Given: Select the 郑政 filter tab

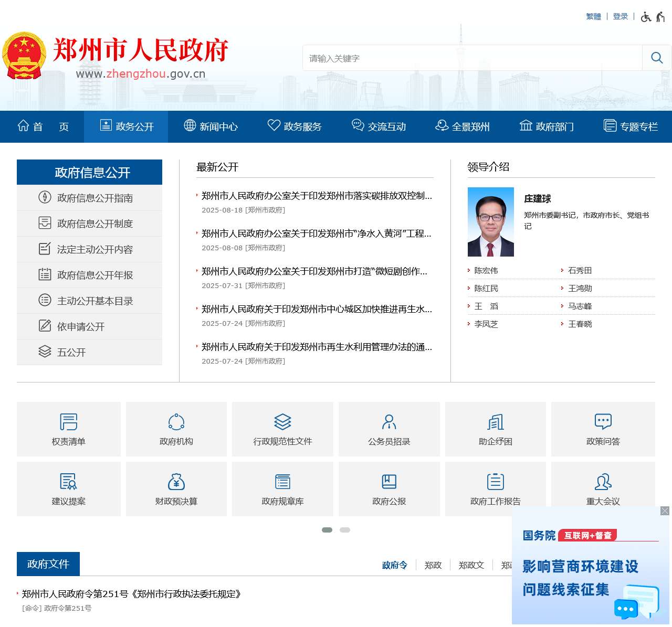Looking at the screenshot, I should point(433,565).
